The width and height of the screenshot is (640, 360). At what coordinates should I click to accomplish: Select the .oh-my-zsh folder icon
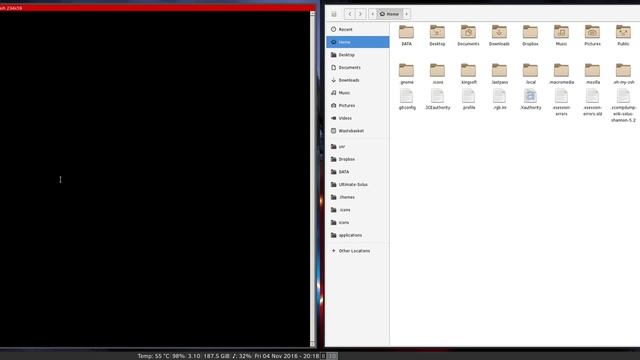pyautogui.click(x=623, y=70)
